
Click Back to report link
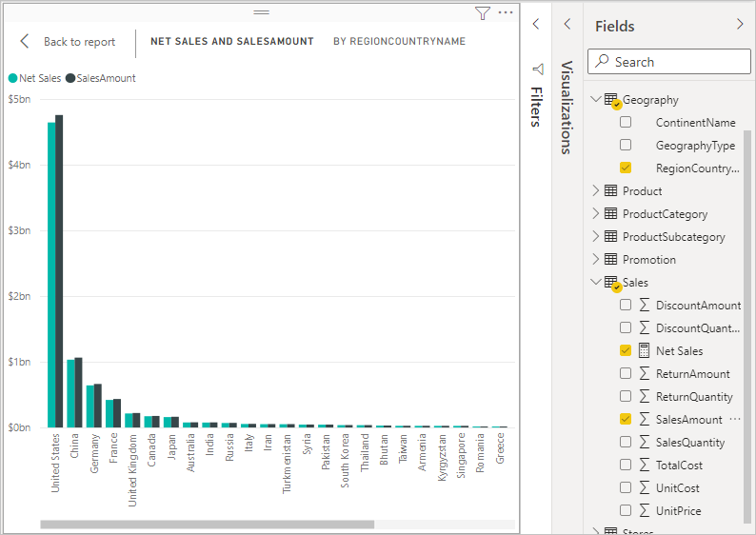click(x=79, y=42)
